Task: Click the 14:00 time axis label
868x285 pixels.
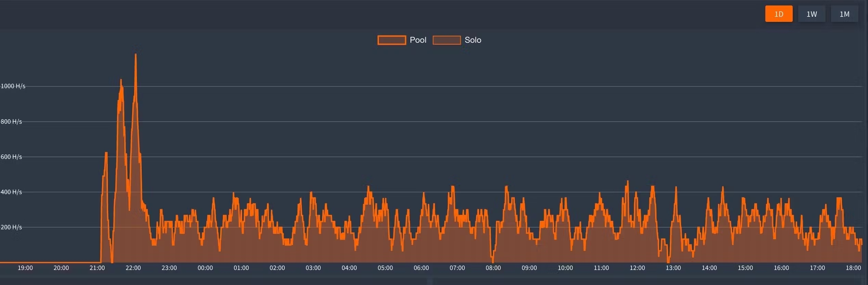Action: click(709, 268)
